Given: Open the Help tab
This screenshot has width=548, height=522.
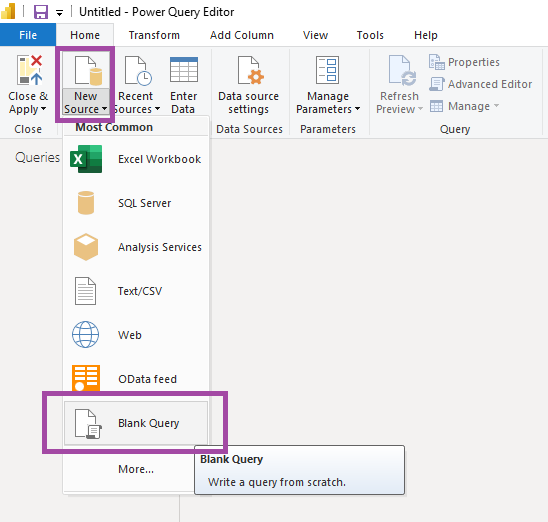Looking at the screenshot, I should (426, 35).
